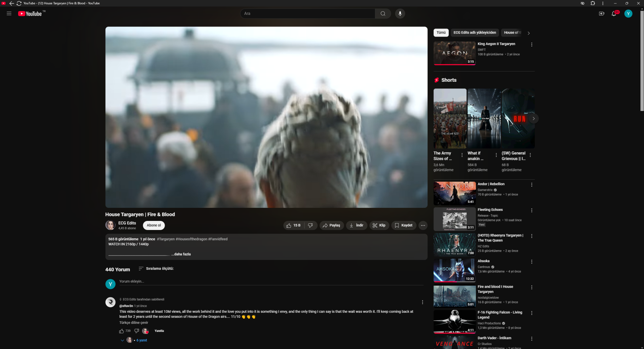The width and height of the screenshot is (644, 349).
Task: Open the YouTube hamburger guide menu
Action: click(x=9, y=14)
